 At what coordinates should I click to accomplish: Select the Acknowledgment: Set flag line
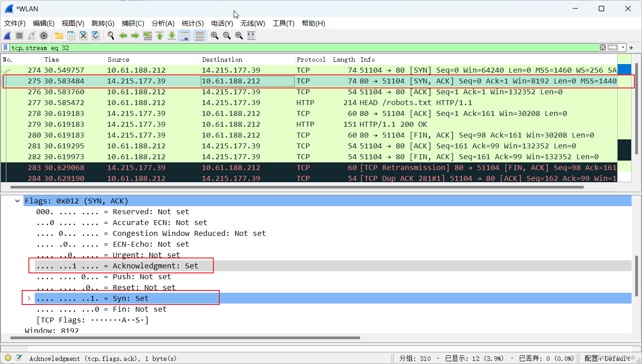point(333,266)
